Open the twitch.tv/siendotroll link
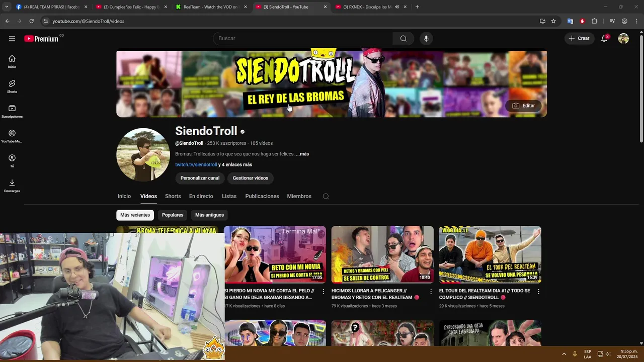 click(x=196, y=164)
